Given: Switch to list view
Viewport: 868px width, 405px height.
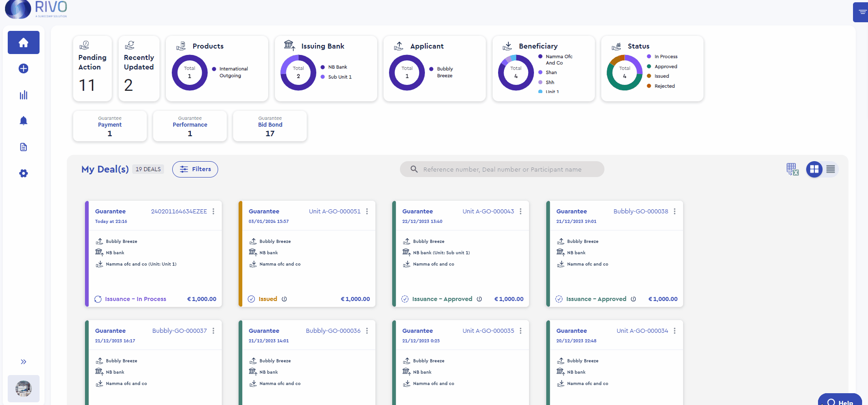Looking at the screenshot, I should click(831, 169).
